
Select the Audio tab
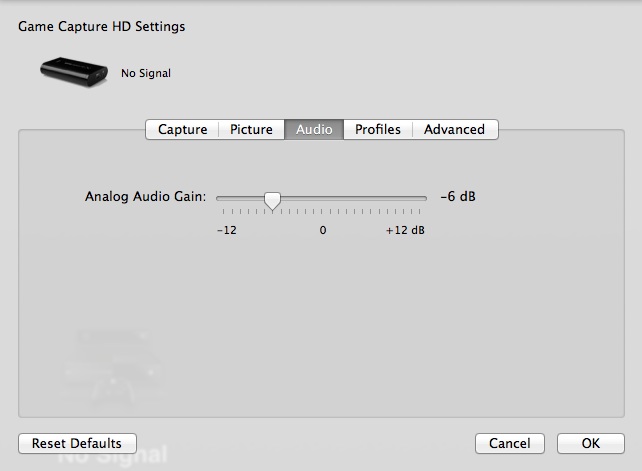point(314,129)
